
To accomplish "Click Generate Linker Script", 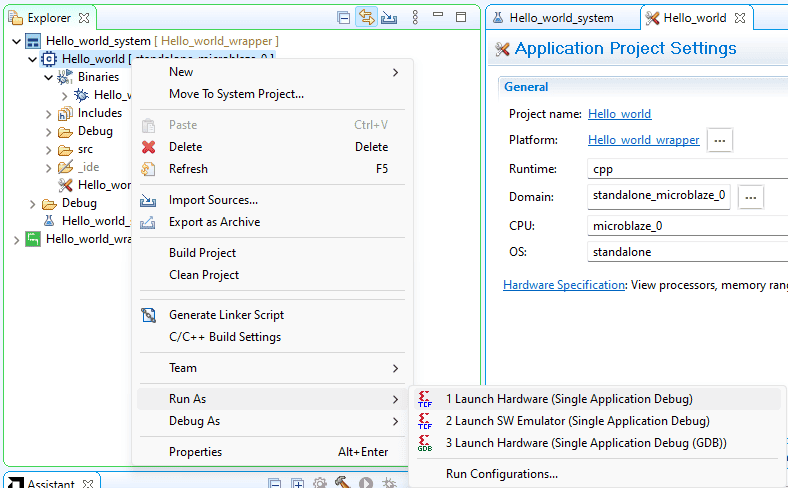I will coord(226,315).
